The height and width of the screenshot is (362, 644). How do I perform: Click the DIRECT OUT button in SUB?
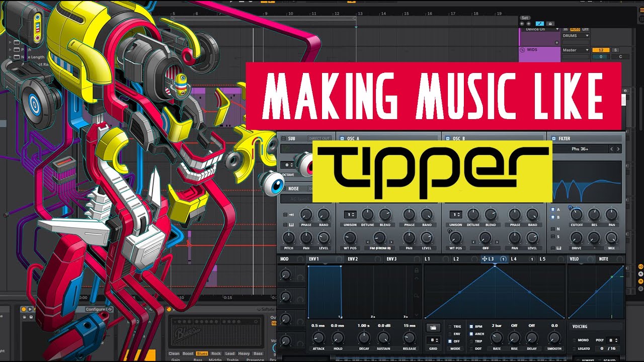click(x=319, y=138)
